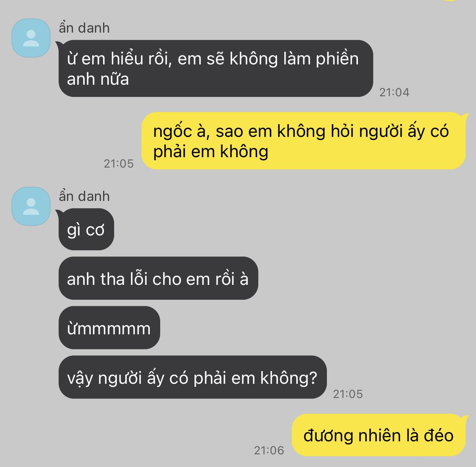Viewport: 476px width, 467px height.
Task: Tap the 'vậy người ấy có phải em không?' bubble
Action: coord(192,377)
